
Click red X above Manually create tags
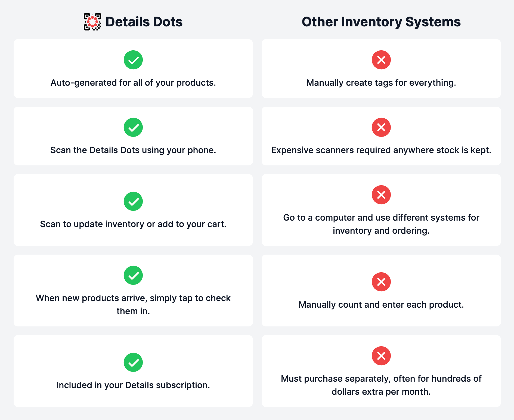[x=381, y=60]
